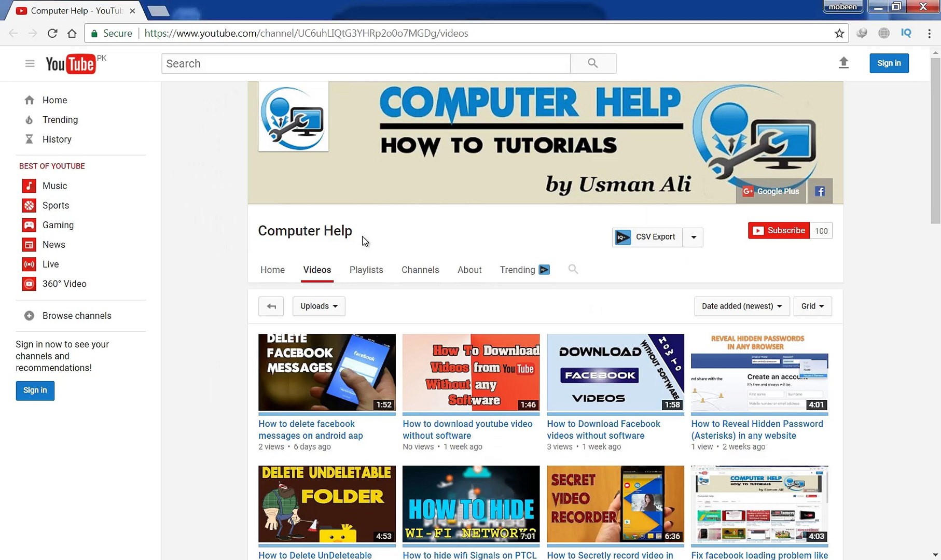Go to browser home page
The image size is (941, 560).
click(72, 33)
